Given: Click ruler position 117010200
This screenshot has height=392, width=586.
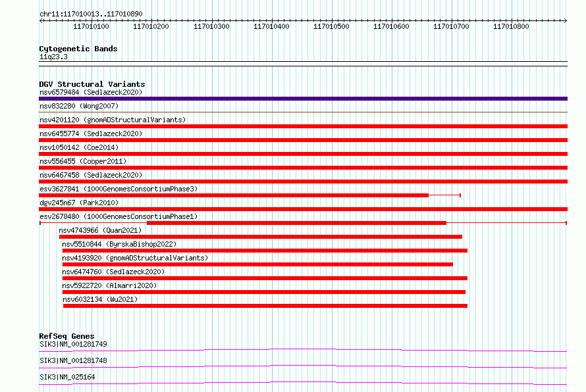Looking at the screenshot, I should point(151,26).
